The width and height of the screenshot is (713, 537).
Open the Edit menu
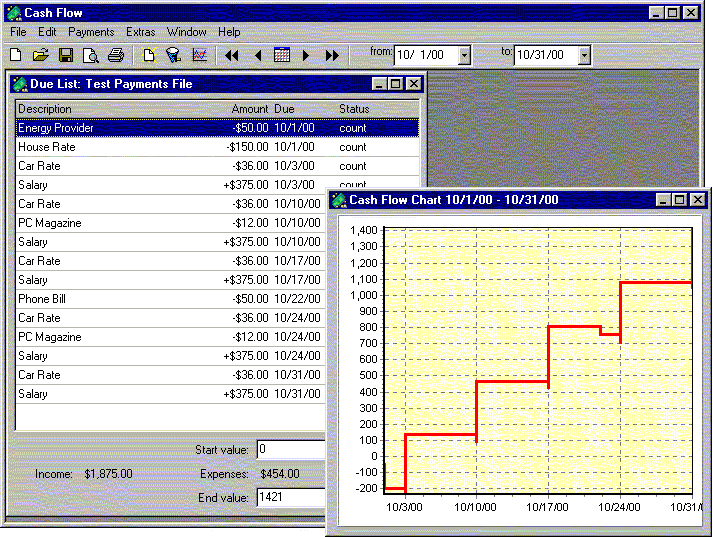click(x=47, y=32)
